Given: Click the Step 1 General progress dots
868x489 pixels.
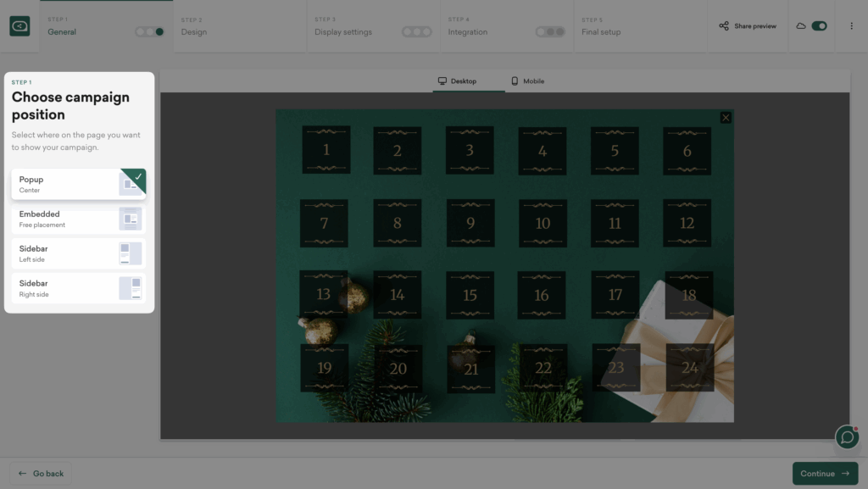Looking at the screenshot, I should tap(150, 32).
